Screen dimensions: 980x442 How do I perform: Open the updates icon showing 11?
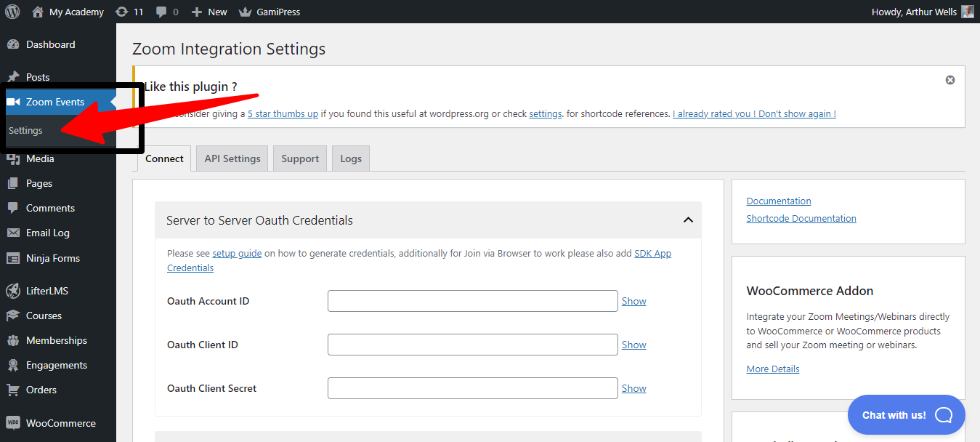122,12
